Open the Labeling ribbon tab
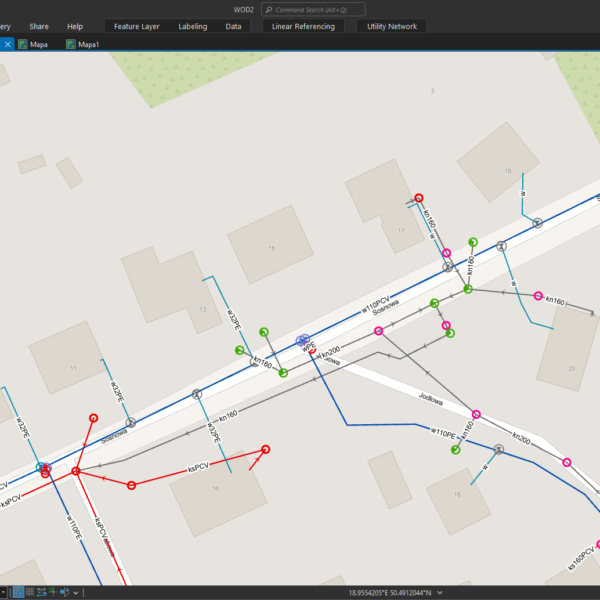Viewport: 600px width, 600px height. tap(193, 26)
